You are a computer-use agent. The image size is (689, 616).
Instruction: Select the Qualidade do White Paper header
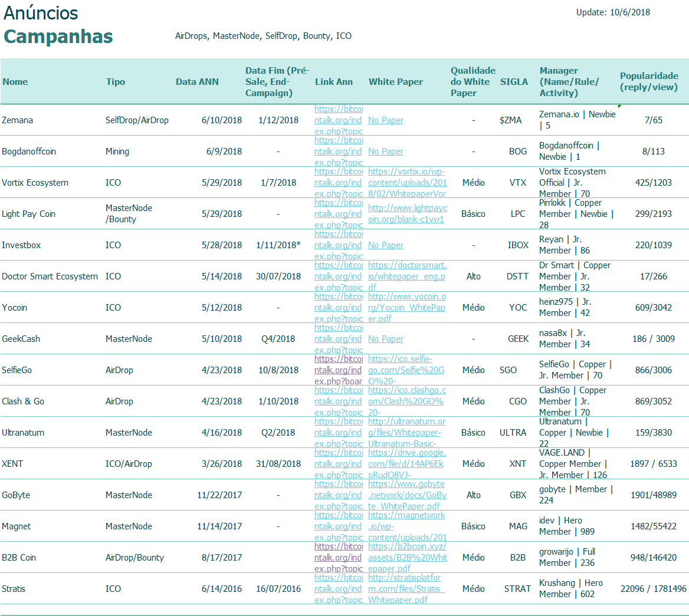473,82
